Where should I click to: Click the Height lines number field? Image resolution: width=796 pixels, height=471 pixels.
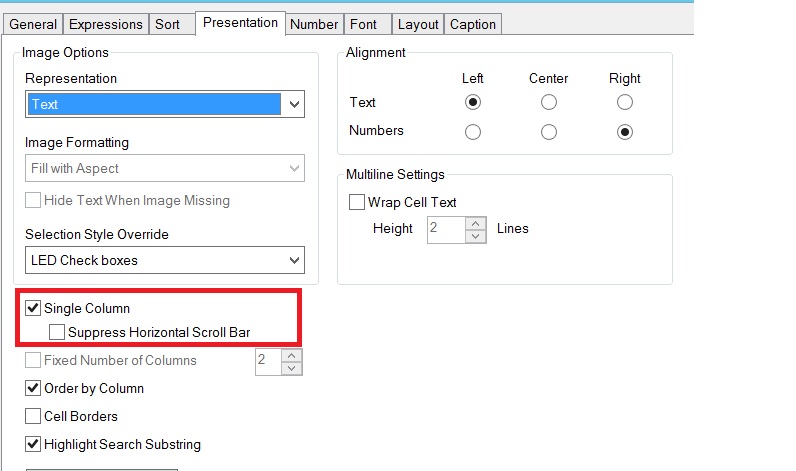pyautogui.click(x=446, y=230)
